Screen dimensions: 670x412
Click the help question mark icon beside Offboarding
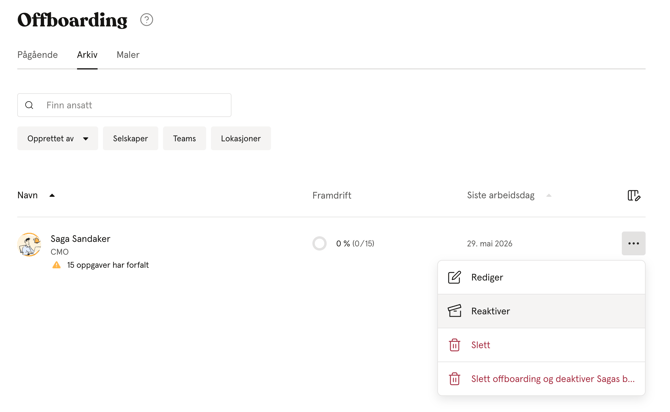tap(147, 20)
